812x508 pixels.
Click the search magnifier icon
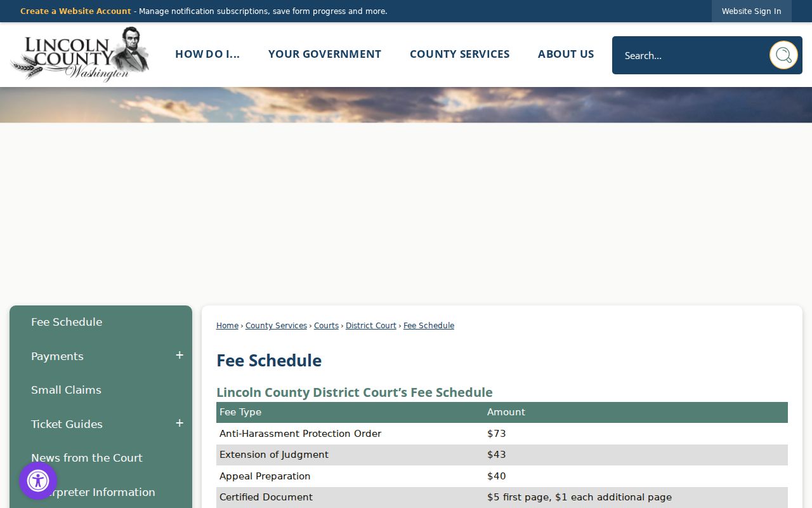click(783, 55)
